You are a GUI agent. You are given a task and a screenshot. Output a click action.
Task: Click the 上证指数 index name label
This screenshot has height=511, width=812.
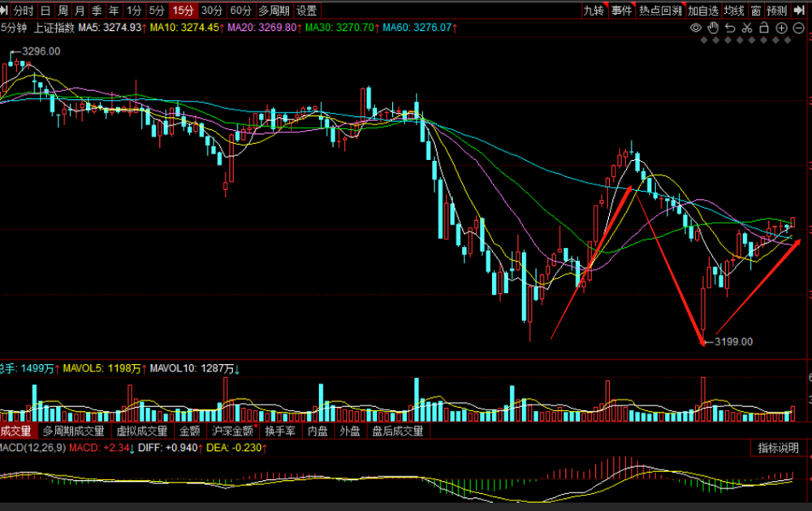(x=54, y=28)
